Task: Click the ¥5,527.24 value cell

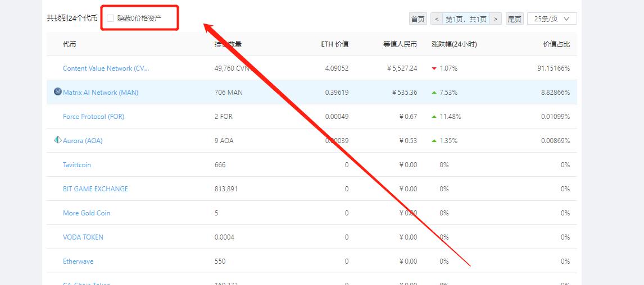Action: [x=402, y=68]
